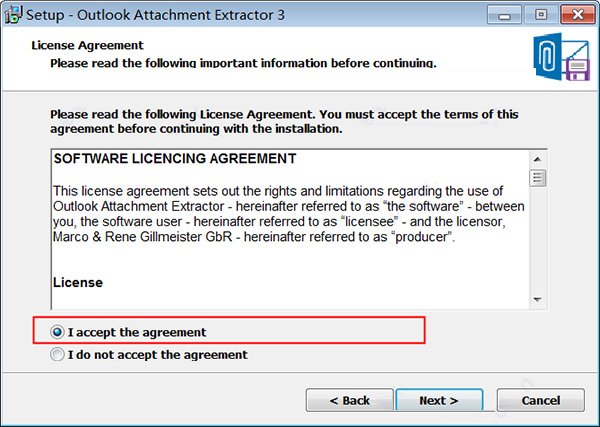600x427 pixels.
Task: Click the purple floppy disk save icon
Action: coord(577,70)
